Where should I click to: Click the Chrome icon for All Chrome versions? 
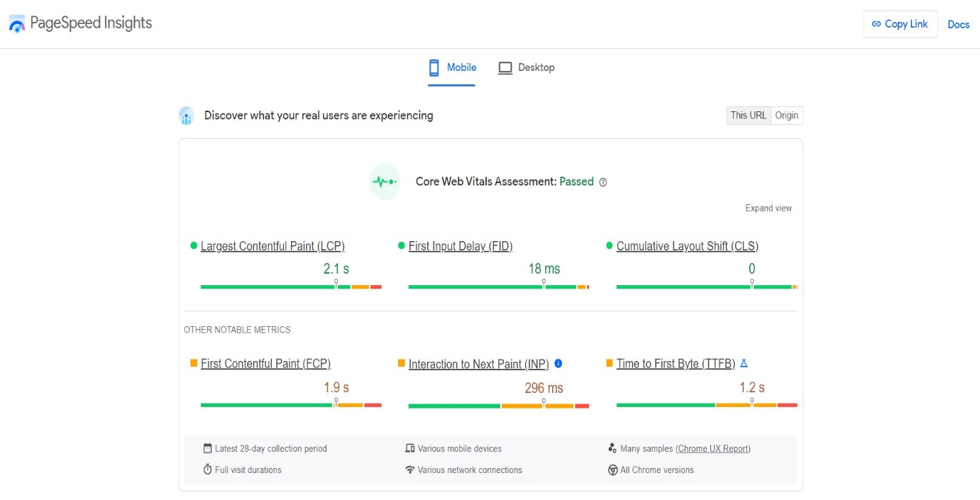[612, 470]
